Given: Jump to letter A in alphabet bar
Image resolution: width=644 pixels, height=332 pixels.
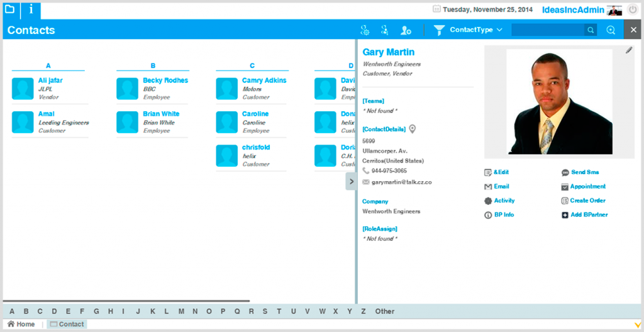Looking at the screenshot, I should 12,311.
